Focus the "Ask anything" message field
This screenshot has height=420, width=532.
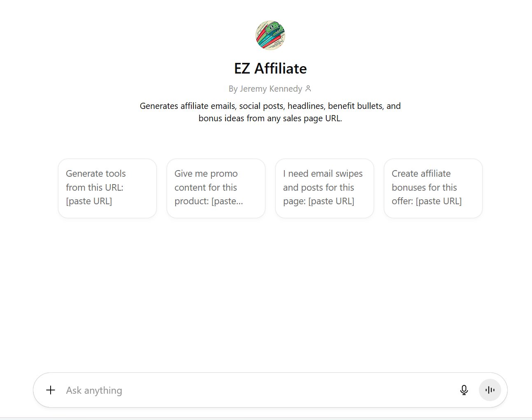pos(94,390)
